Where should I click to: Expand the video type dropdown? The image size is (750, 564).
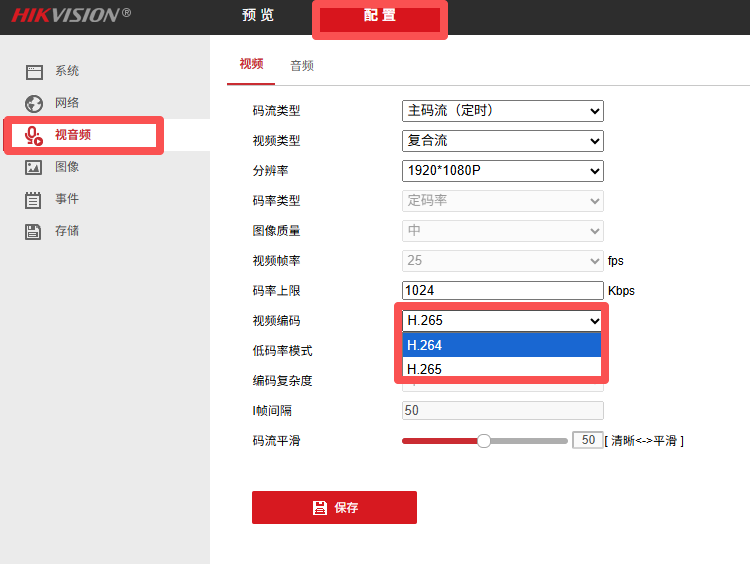502,141
